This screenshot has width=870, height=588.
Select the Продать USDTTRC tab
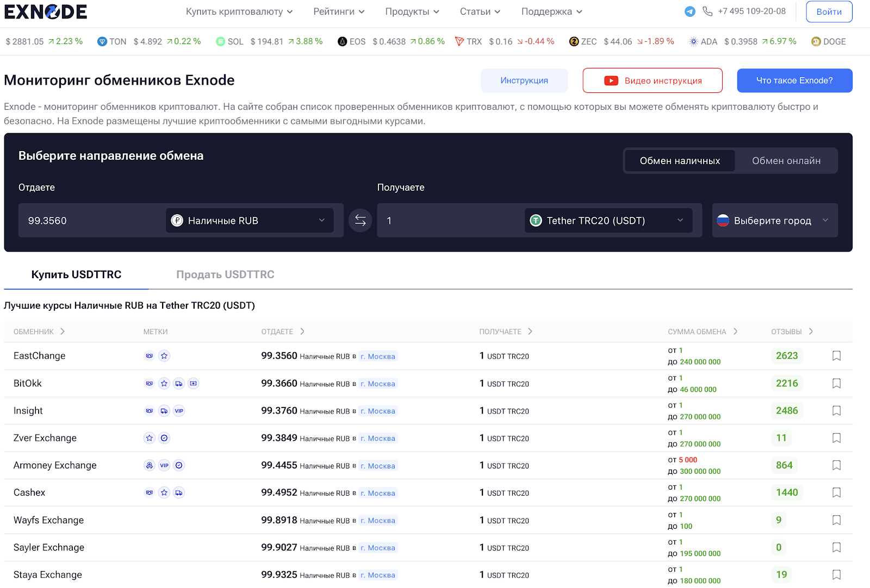[225, 274]
